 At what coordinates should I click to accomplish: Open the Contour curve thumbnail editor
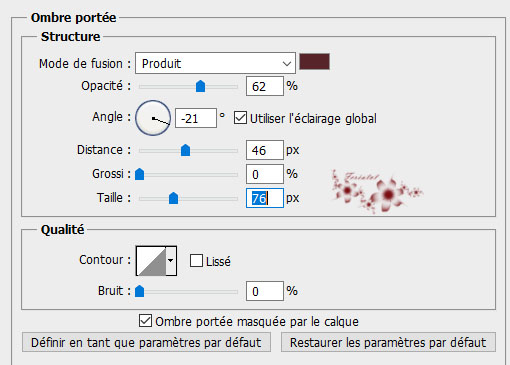coord(151,261)
